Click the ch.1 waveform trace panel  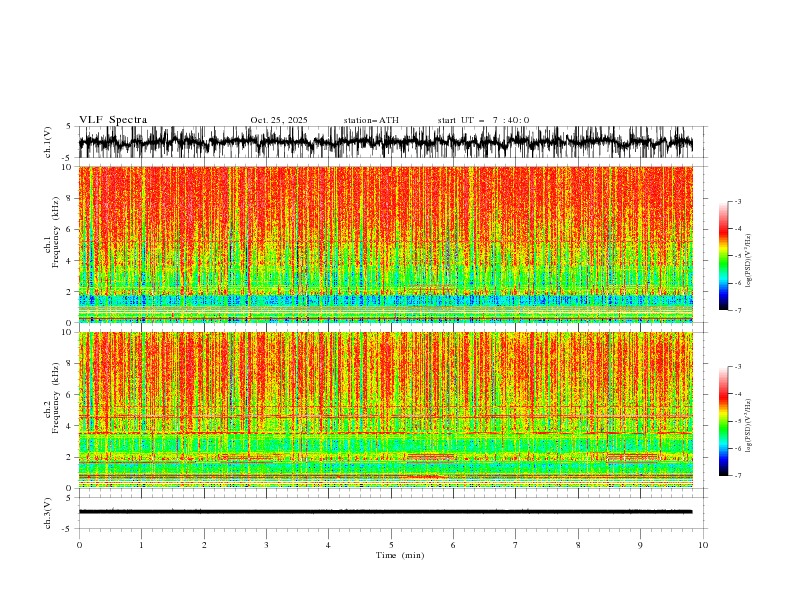click(385, 142)
